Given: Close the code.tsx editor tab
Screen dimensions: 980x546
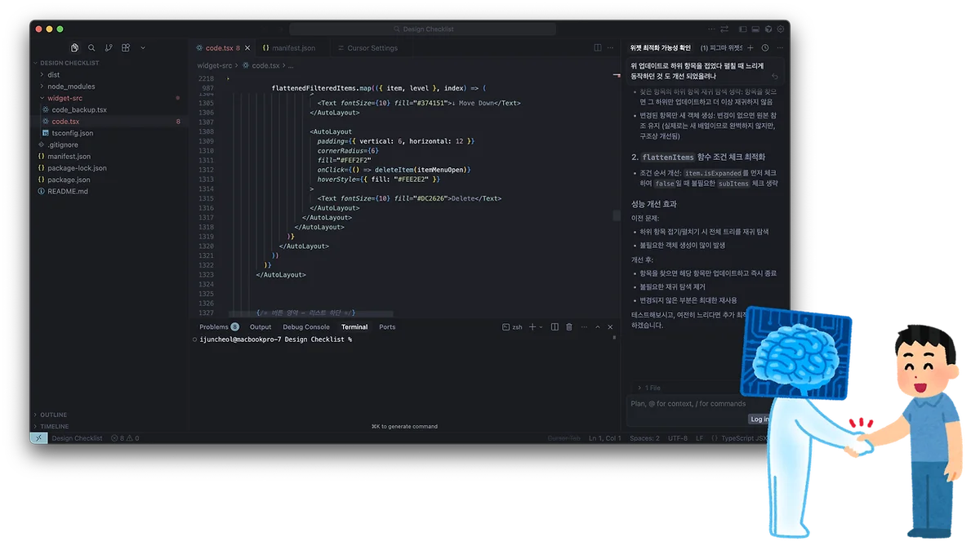Looking at the screenshot, I should [x=247, y=48].
